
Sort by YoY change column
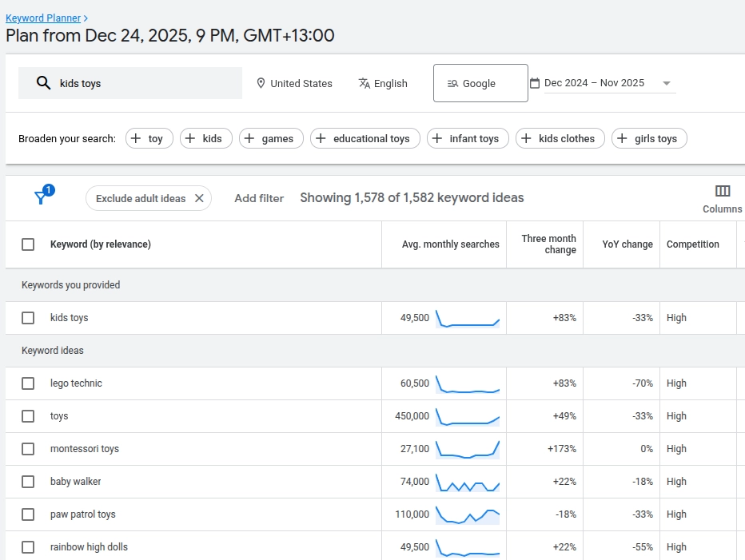(627, 244)
